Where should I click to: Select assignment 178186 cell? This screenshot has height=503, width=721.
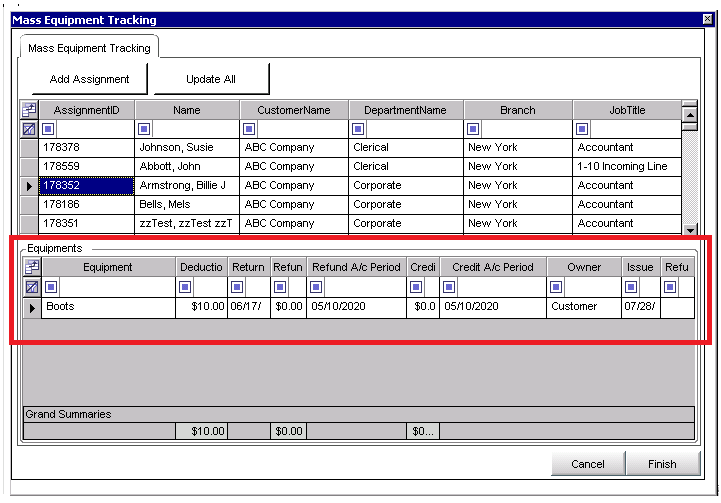(86, 205)
